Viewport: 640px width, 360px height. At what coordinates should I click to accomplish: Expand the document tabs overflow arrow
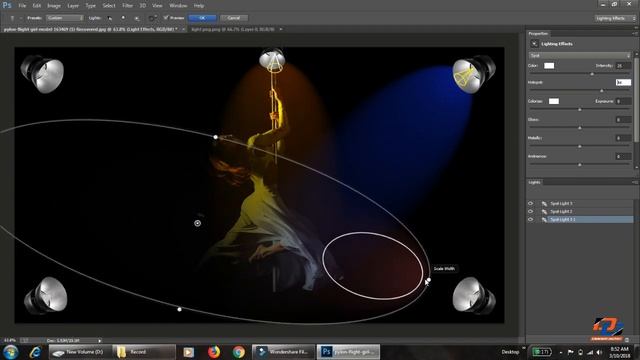tap(280, 29)
